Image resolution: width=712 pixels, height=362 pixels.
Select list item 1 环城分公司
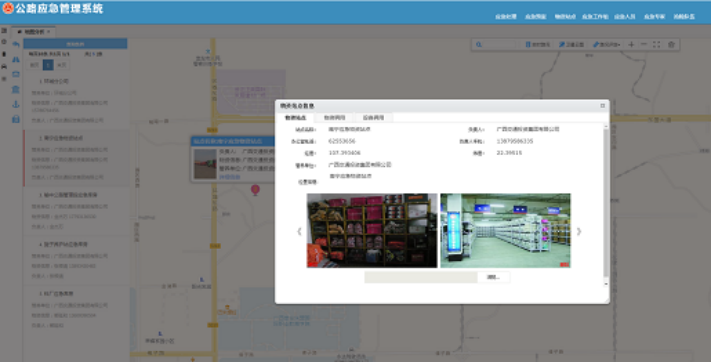(75, 100)
